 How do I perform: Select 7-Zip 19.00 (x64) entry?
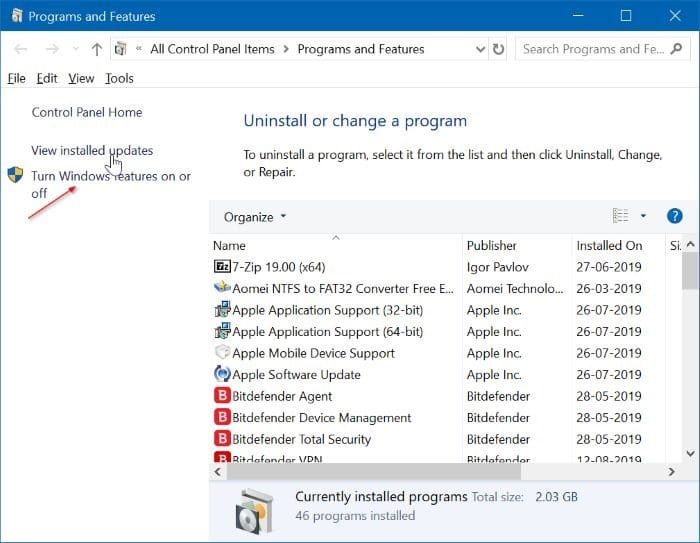(x=279, y=267)
